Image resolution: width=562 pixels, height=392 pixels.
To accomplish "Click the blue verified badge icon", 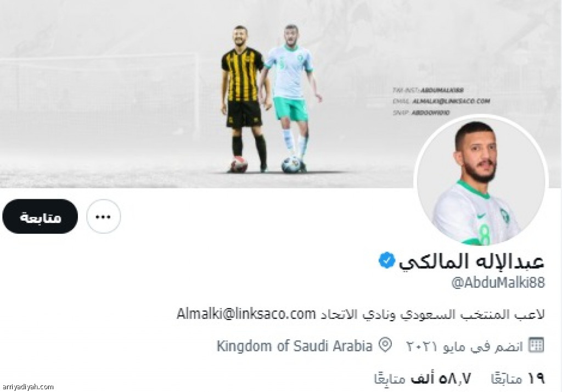I will (387, 260).
